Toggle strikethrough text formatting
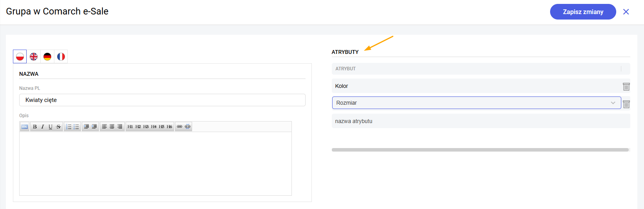 [58, 127]
